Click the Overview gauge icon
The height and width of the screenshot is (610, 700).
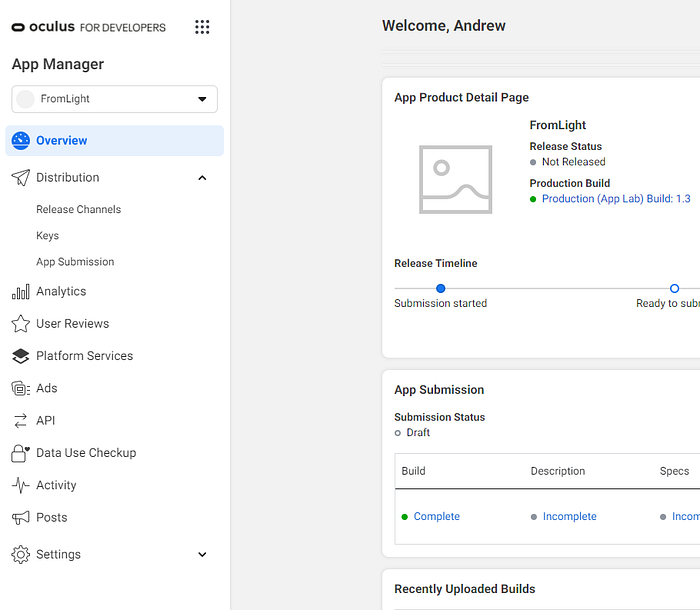click(21, 141)
